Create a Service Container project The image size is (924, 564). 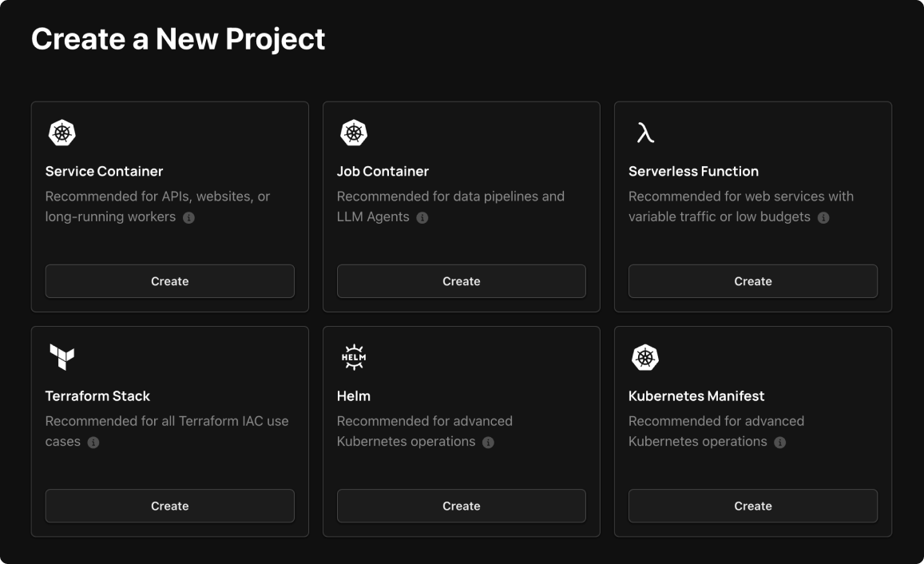pos(169,281)
